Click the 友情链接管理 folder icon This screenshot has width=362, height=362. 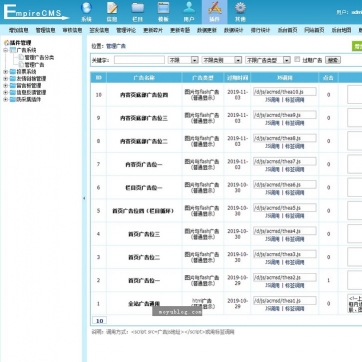pos(13,79)
